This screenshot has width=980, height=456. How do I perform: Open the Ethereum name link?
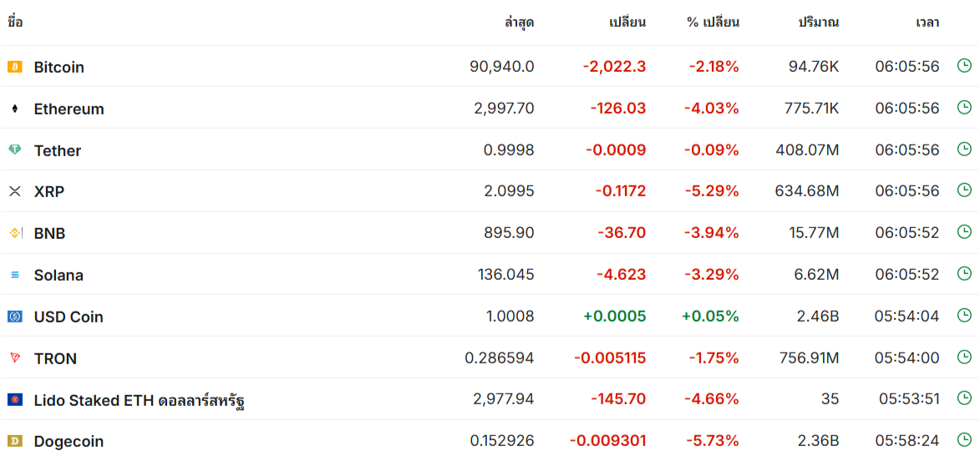[69, 109]
